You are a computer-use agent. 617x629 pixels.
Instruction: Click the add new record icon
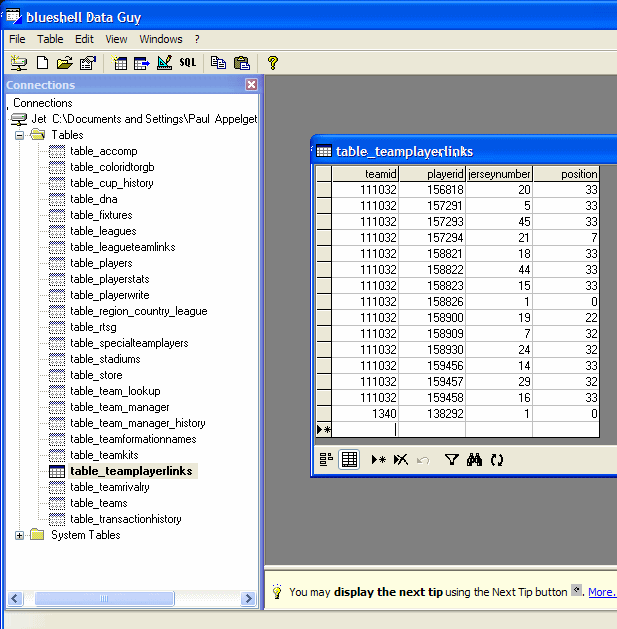tap(378, 460)
